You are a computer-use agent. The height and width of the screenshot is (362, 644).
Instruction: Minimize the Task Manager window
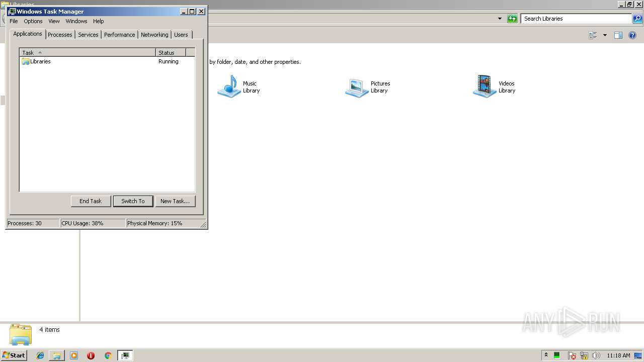[184, 11]
